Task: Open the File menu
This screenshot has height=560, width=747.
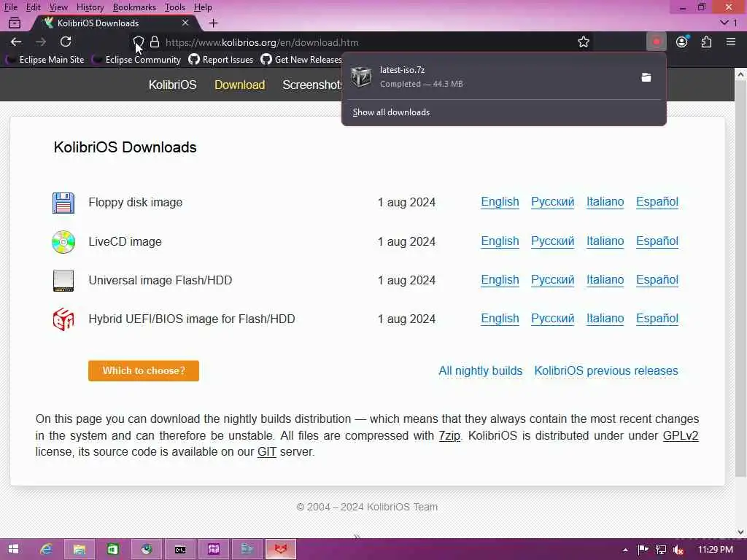Action: (11, 7)
